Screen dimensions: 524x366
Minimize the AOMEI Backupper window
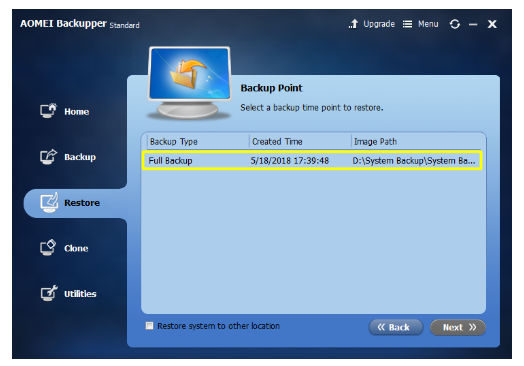pos(473,24)
